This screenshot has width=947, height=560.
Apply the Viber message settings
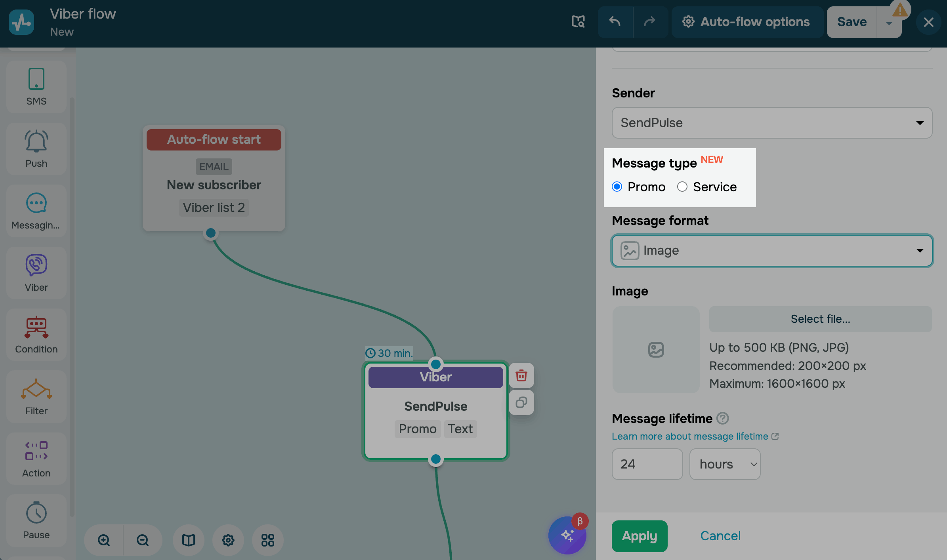639,536
